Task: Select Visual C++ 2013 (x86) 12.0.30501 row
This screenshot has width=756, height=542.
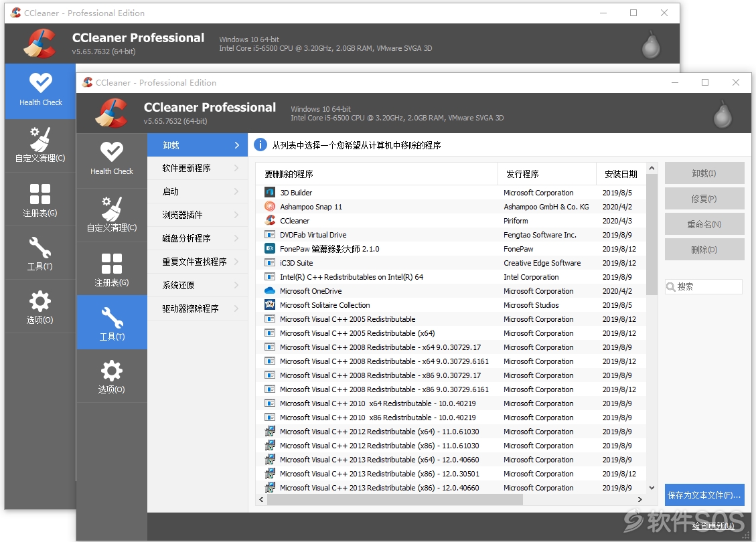Action: pos(451,474)
